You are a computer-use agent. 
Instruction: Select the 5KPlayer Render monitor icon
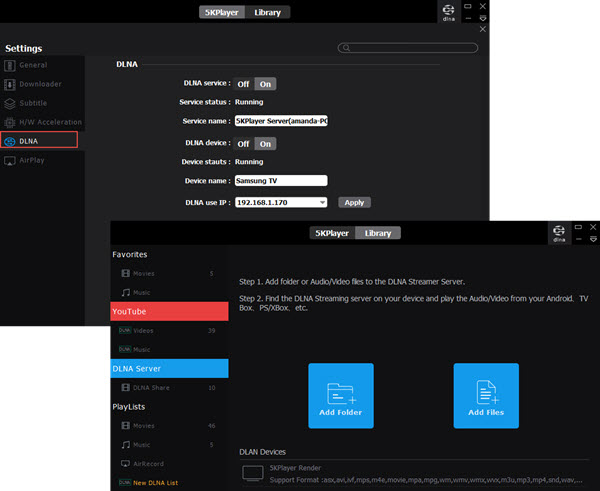click(253, 473)
